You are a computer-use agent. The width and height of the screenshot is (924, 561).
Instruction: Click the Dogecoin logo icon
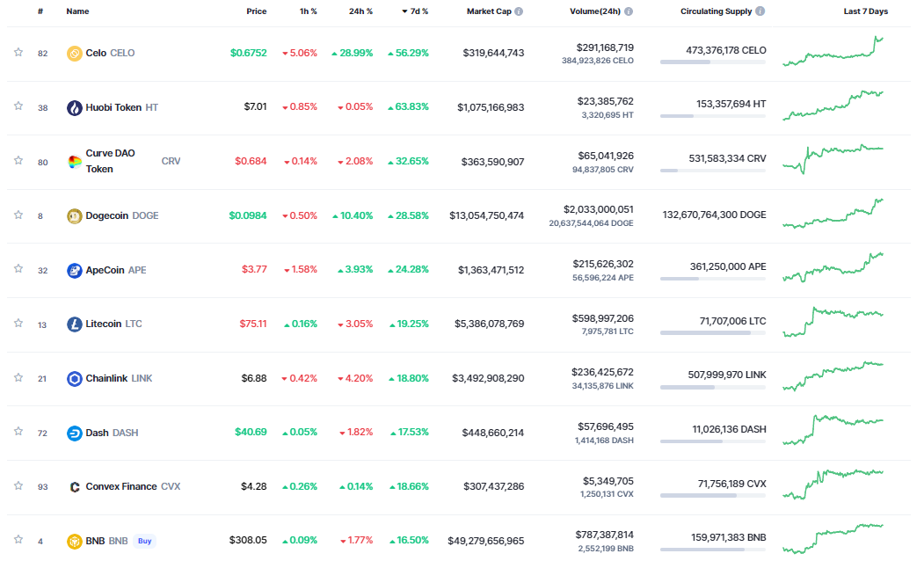tap(74, 216)
